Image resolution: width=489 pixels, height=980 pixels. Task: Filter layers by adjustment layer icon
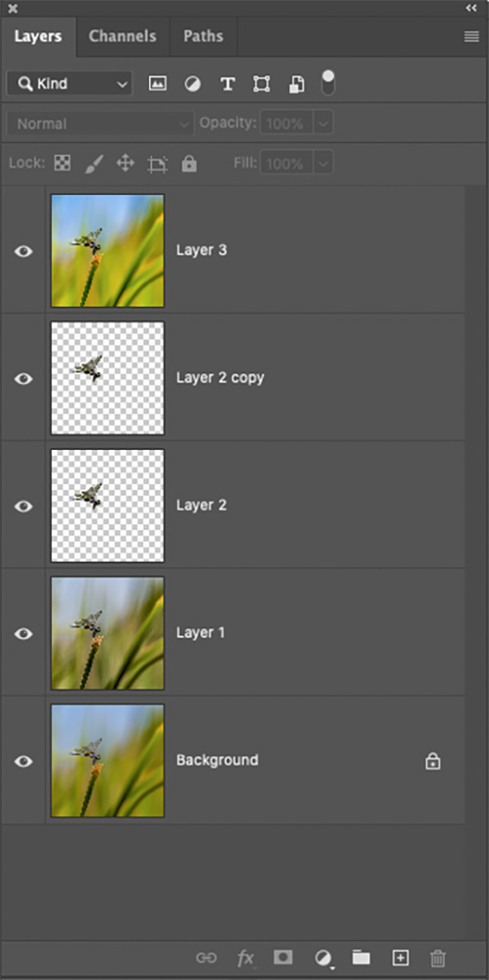tap(193, 84)
